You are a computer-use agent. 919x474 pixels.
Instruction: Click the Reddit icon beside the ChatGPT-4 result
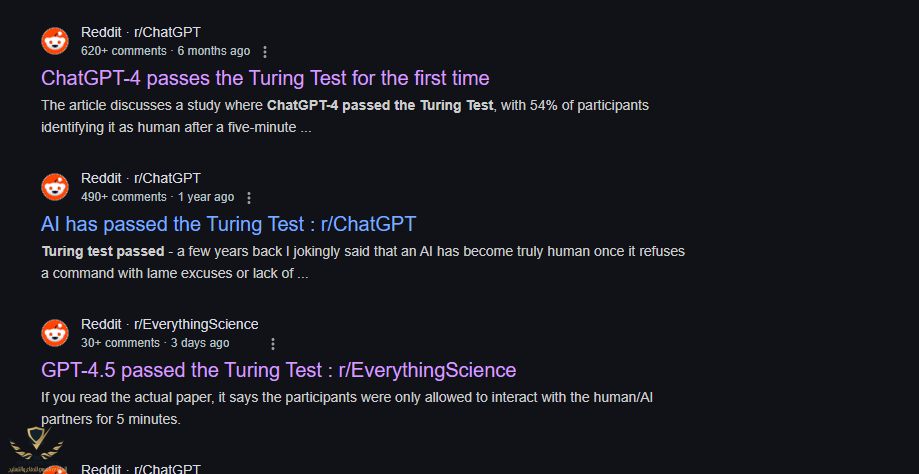55,41
